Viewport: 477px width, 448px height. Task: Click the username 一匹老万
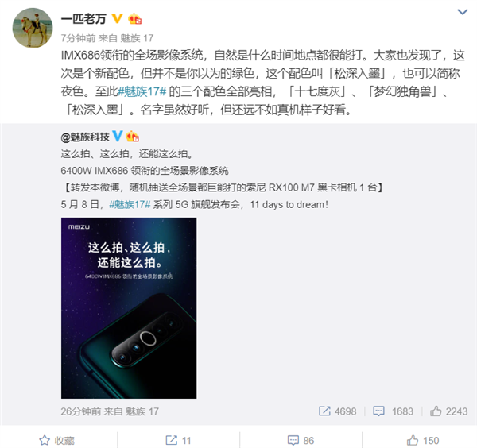point(83,19)
